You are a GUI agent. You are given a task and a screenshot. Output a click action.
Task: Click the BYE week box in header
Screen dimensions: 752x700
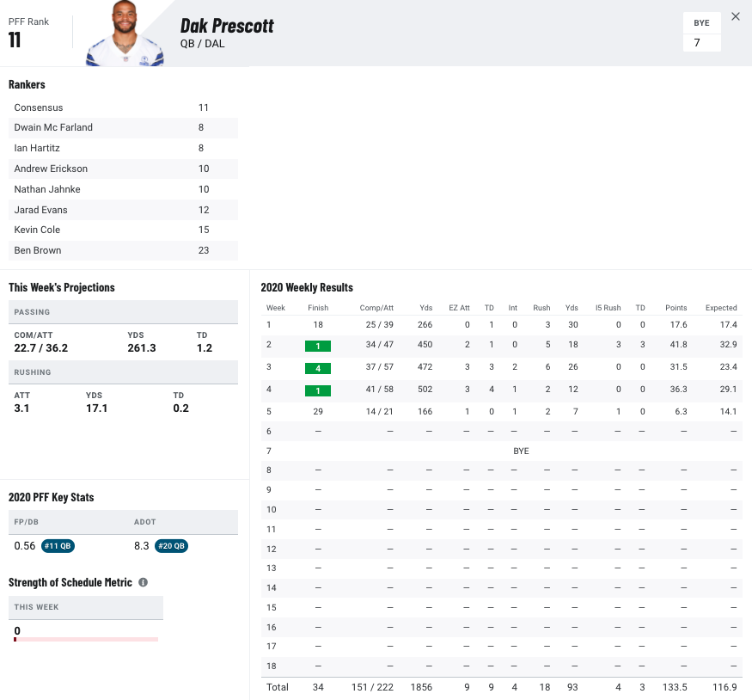(701, 32)
